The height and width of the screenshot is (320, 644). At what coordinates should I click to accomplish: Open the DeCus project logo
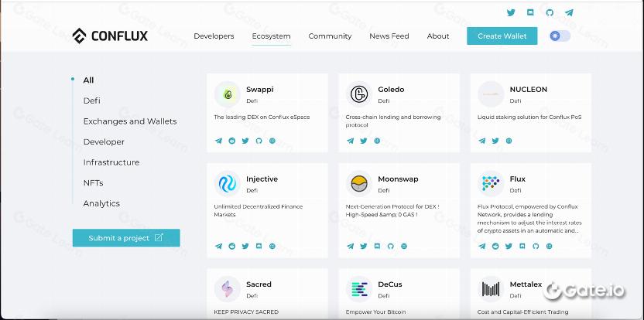tap(359, 289)
